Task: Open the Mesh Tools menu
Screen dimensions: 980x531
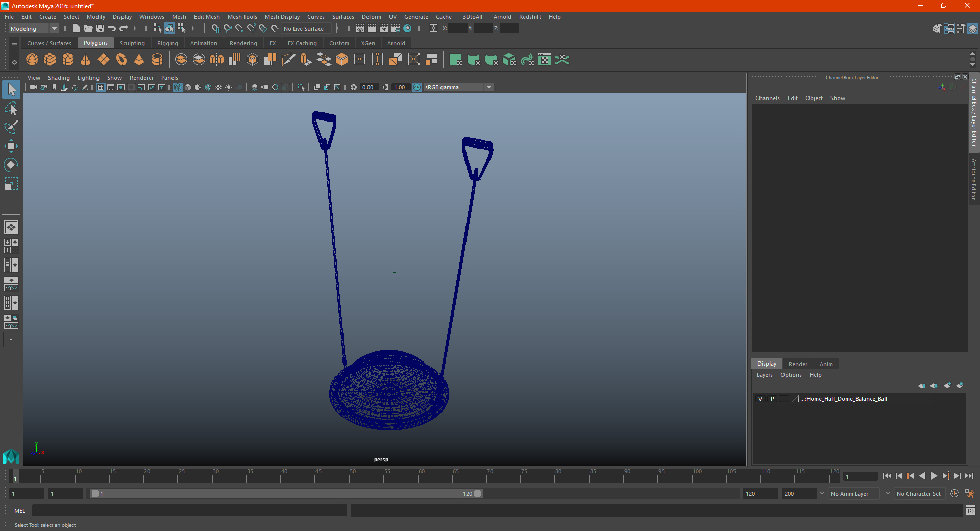Action: 242,17
